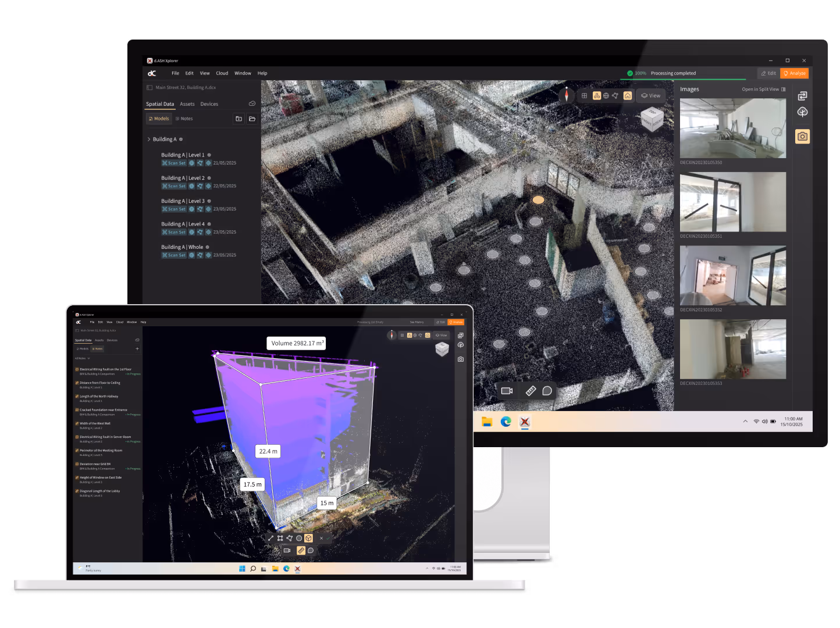Viewport: 840px width, 628px height.
Task: Activate the video camera tool in viewport
Action: coord(506,391)
